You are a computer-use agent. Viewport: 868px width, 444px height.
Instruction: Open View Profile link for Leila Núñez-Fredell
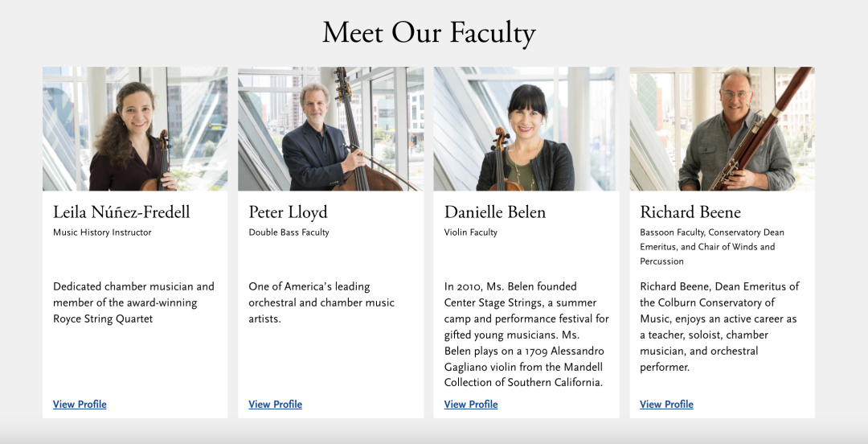(x=80, y=405)
